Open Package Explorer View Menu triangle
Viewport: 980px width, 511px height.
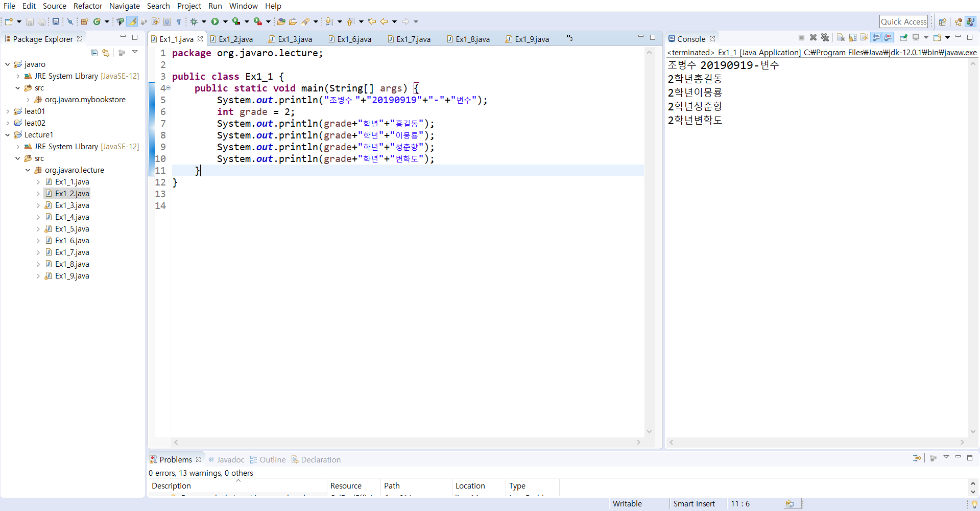pos(135,52)
